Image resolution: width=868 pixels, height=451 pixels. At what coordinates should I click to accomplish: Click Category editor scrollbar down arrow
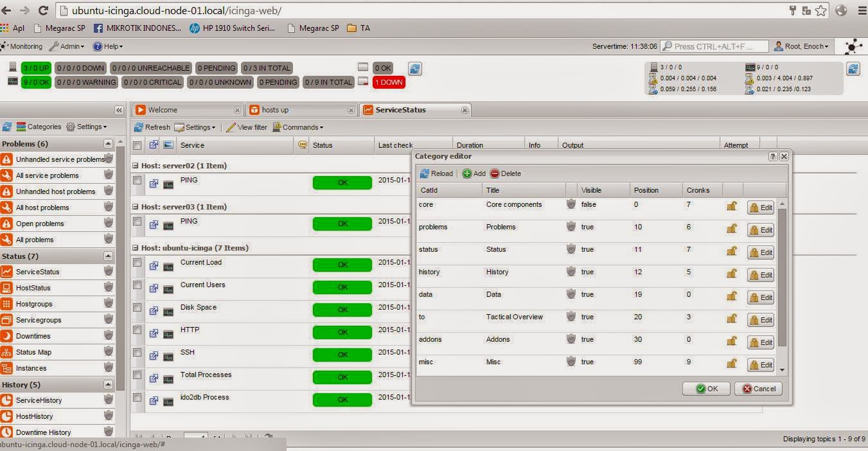click(782, 370)
